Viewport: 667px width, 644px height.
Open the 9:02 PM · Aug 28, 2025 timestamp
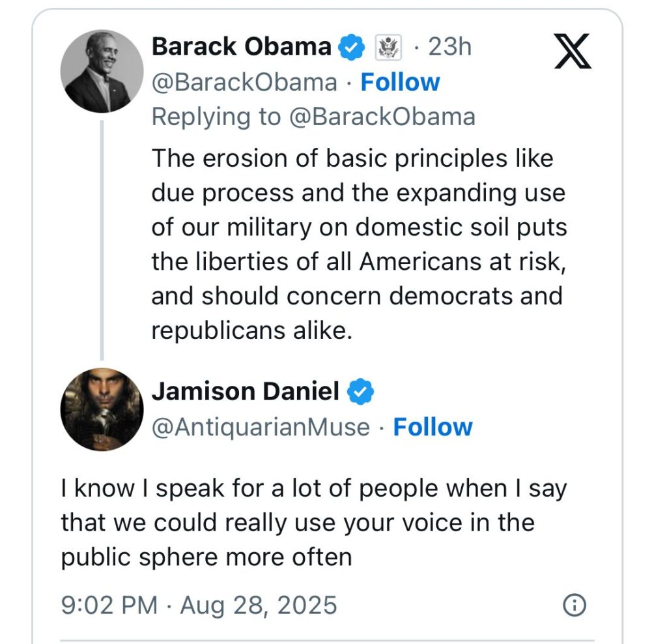point(199,606)
